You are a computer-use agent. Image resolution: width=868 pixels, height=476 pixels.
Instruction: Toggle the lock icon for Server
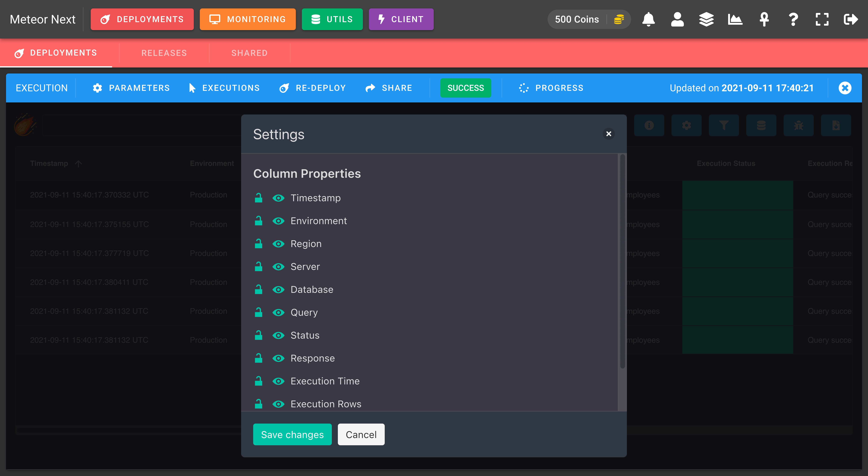258,266
